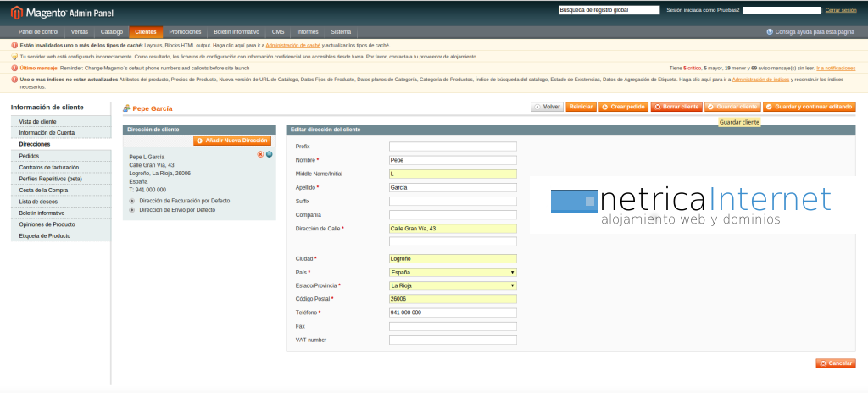Follow the Ir a notificaciones link
Image resolution: width=868 pixels, height=393 pixels.
[836, 68]
